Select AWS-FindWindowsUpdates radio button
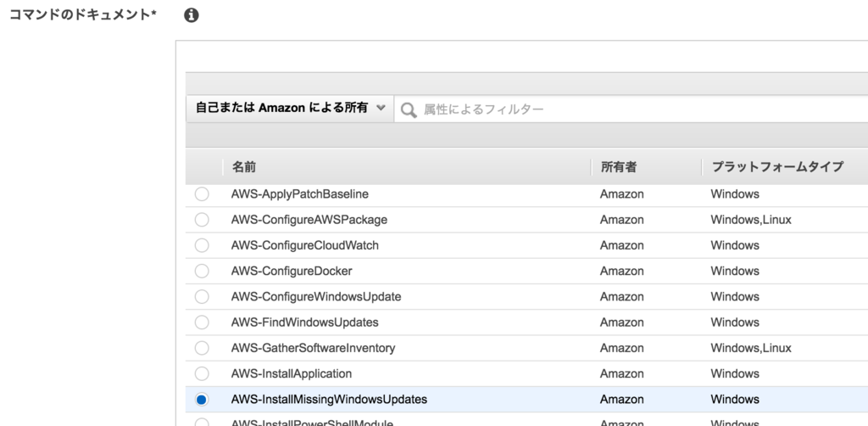This screenshot has height=426, width=868. tap(202, 322)
